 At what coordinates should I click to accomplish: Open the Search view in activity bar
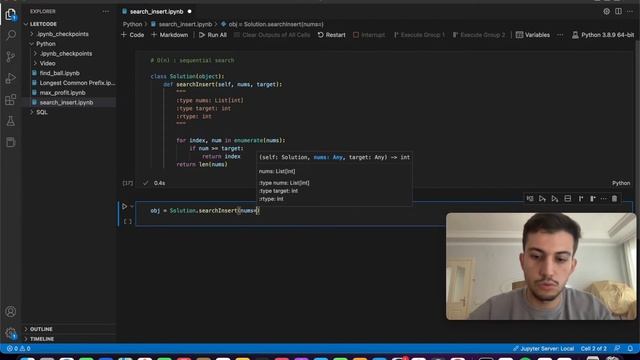pos(11,35)
